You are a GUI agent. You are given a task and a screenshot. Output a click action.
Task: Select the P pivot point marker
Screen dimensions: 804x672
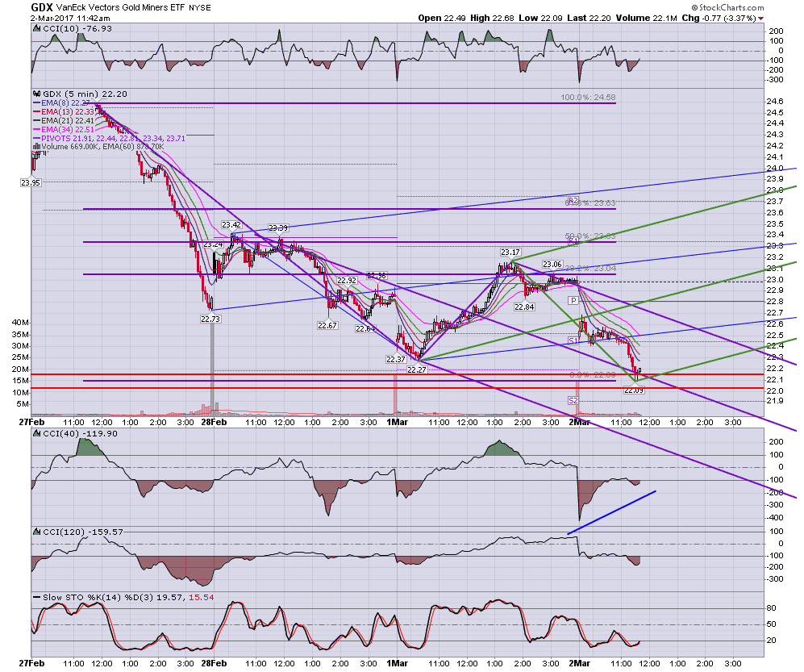[x=573, y=300]
